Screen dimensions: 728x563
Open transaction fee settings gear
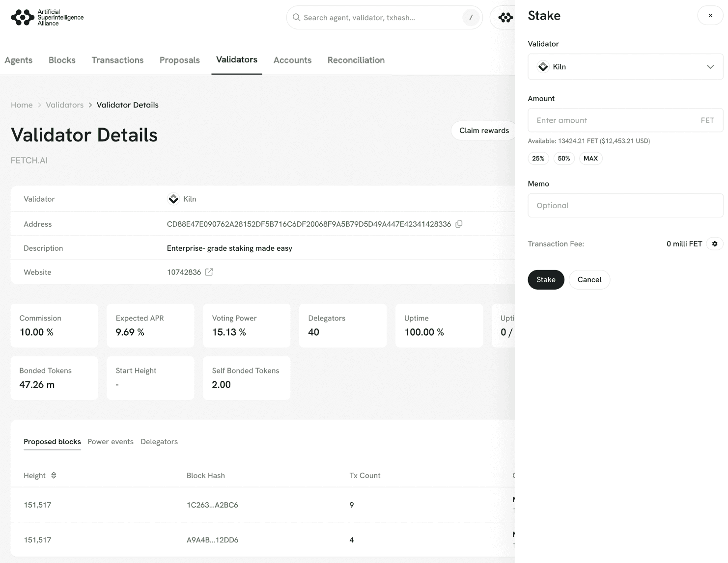pos(715,244)
